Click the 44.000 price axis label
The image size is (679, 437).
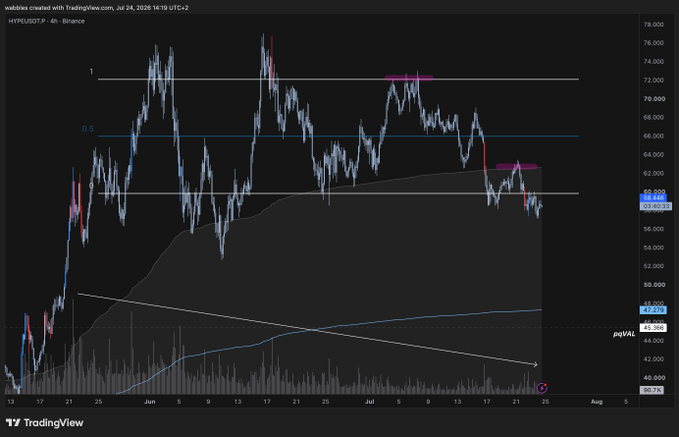pos(653,340)
